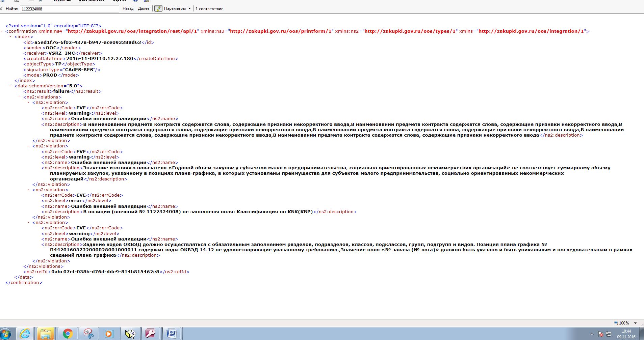Viewport: 644px width, 340px height.
Task: Open the zoom level 100% control
Action: (x=622, y=323)
